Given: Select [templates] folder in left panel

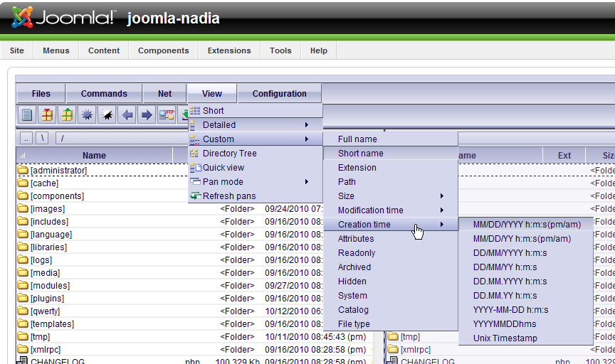Looking at the screenshot, I should [x=52, y=324].
